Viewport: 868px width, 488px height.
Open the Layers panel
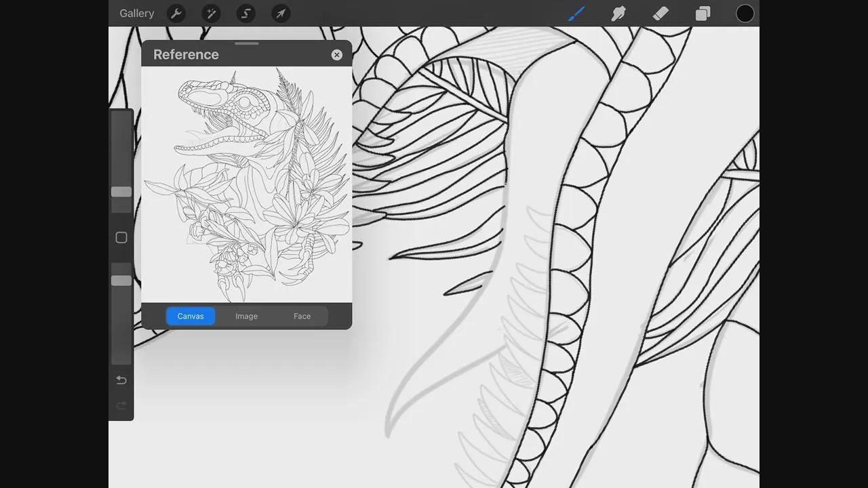tap(703, 14)
